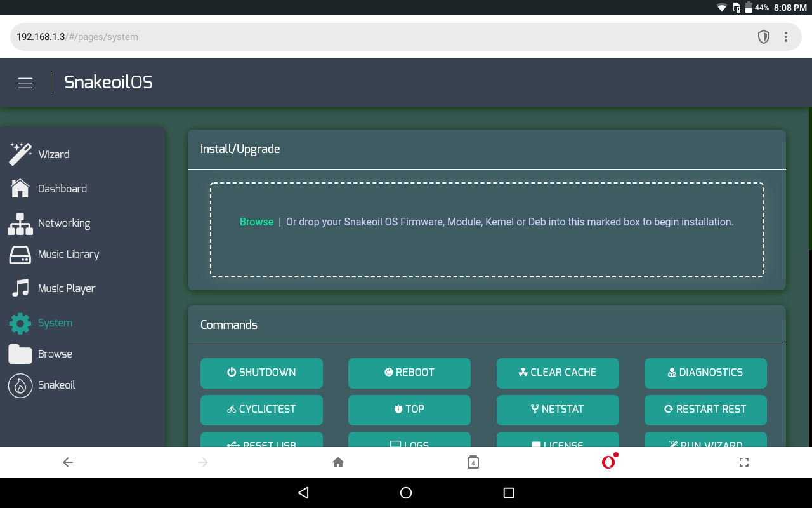
Task: Click the Browse folder icon in sidebar
Action: (x=20, y=354)
